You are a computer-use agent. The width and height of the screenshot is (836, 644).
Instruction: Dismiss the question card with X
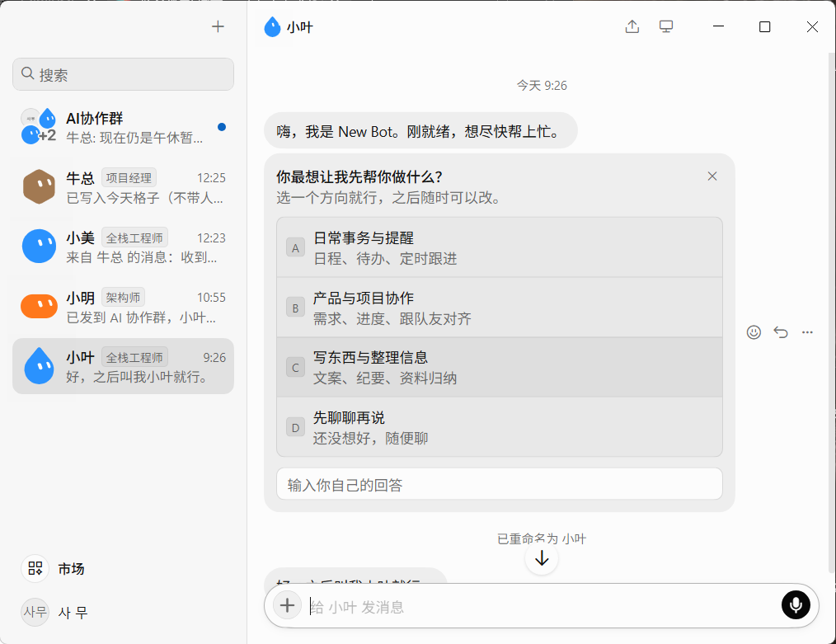[712, 176]
